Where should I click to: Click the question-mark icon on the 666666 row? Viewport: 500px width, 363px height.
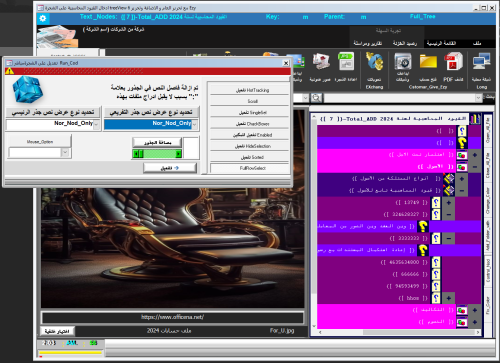(x=436, y=274)
